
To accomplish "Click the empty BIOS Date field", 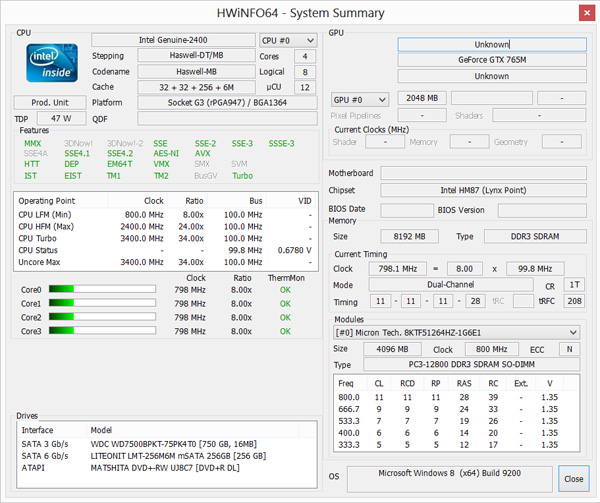I will tap(407, 210).
